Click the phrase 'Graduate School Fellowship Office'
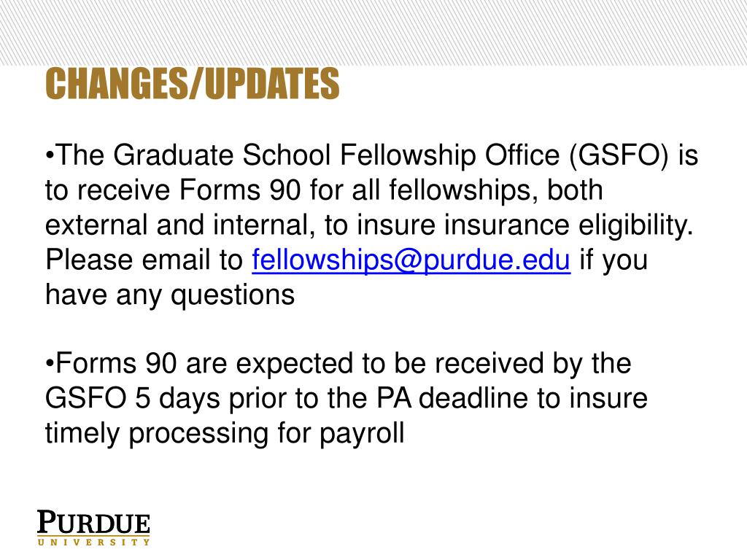Viewport: 747px width, 560px height. [336, 156]
